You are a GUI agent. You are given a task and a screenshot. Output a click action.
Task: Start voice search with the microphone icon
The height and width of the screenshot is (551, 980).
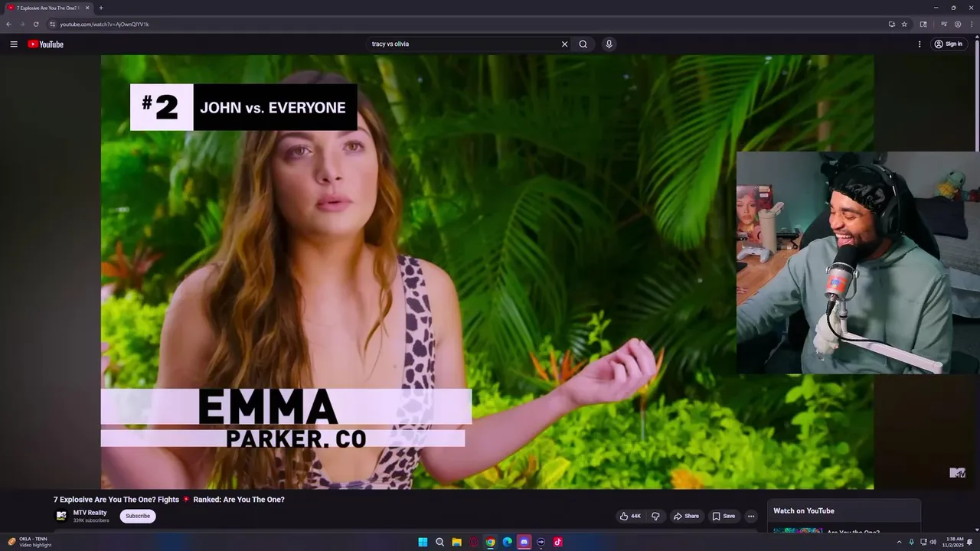point(609,44)
